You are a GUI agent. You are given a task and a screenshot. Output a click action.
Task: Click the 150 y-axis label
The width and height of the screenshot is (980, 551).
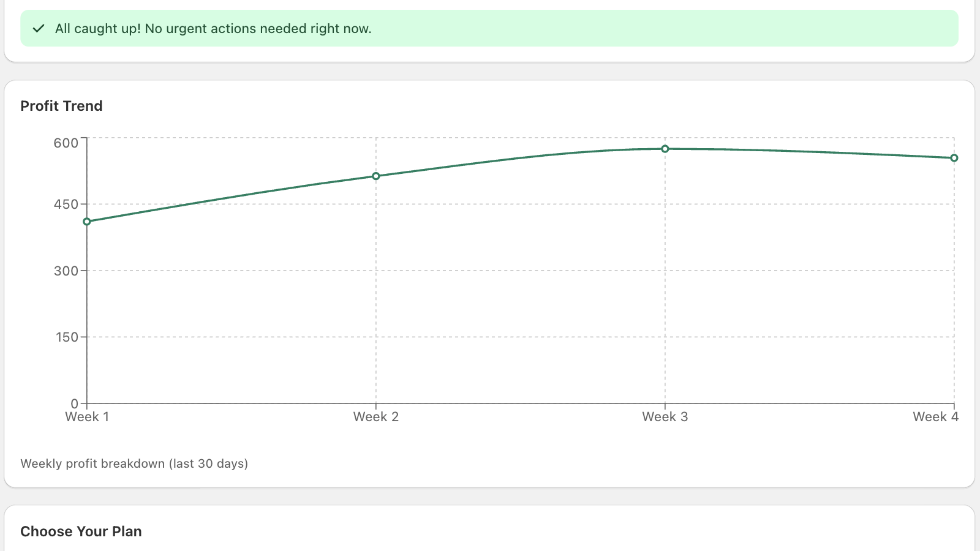pos(67,337)
